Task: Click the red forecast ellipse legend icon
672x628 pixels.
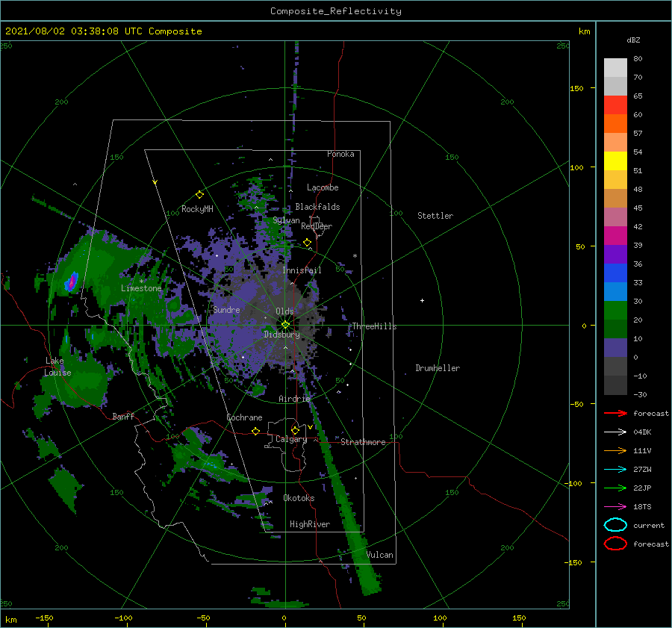Action: tap(615, 544)
